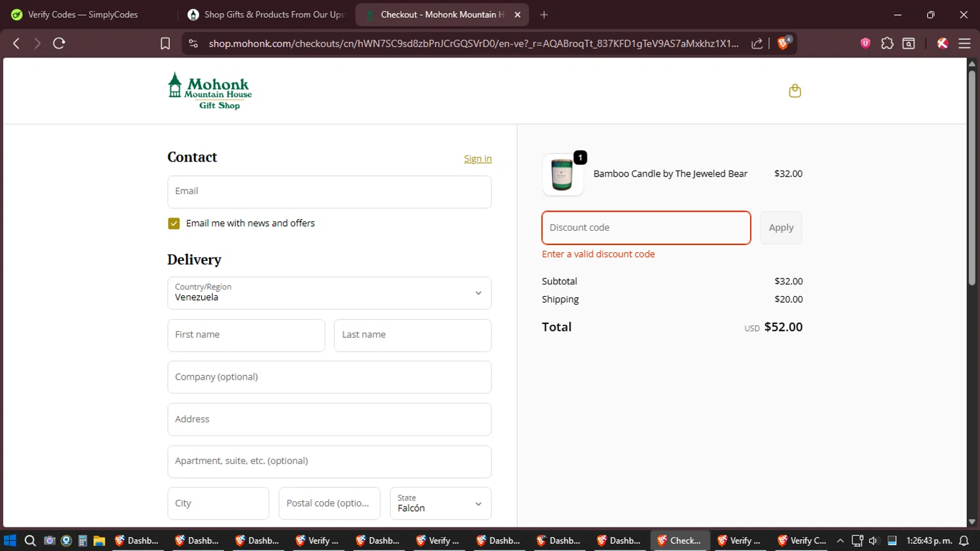
Task: Open the Extensions puzzle piece menu
Action: pos(887,43)
